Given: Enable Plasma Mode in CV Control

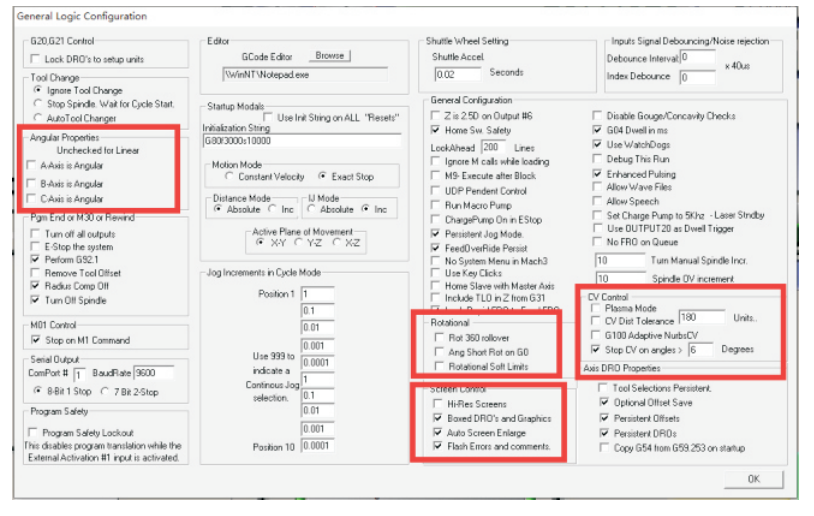Looking at the screenshot, I should pyautogui.click(x=596, y=309).
